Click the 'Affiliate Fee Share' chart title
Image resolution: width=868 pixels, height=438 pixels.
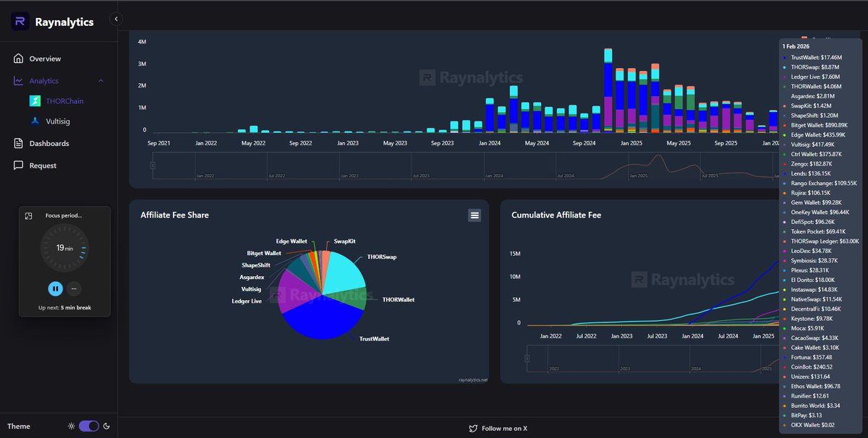coord(174,215)
